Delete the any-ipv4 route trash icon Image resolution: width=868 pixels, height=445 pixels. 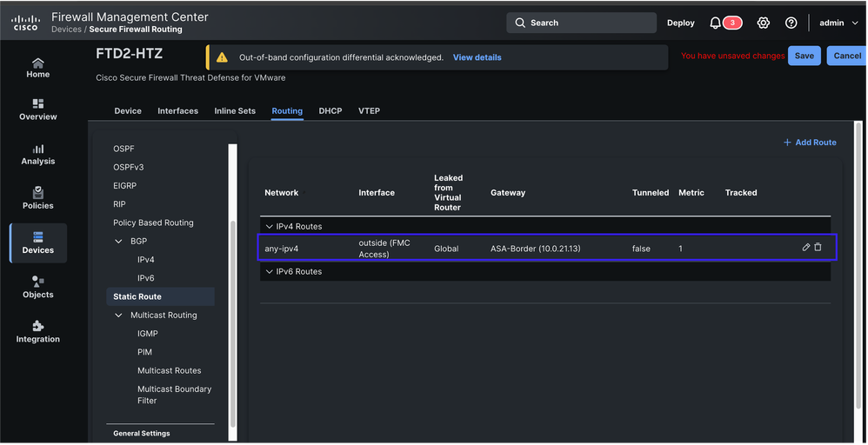point(818,248)
